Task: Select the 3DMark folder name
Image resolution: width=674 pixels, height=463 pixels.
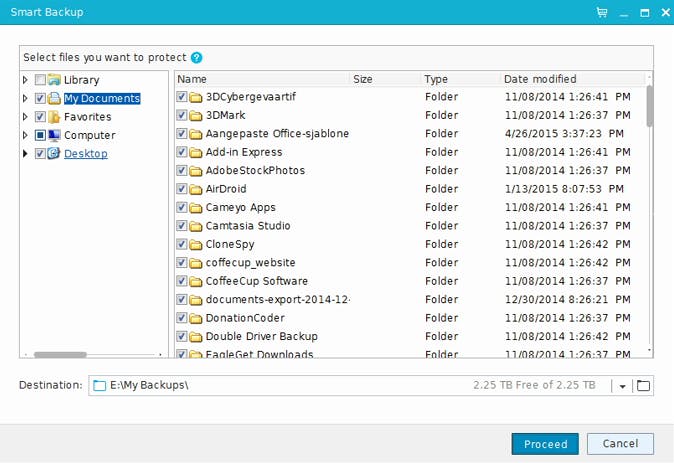Action: (225, 116)
